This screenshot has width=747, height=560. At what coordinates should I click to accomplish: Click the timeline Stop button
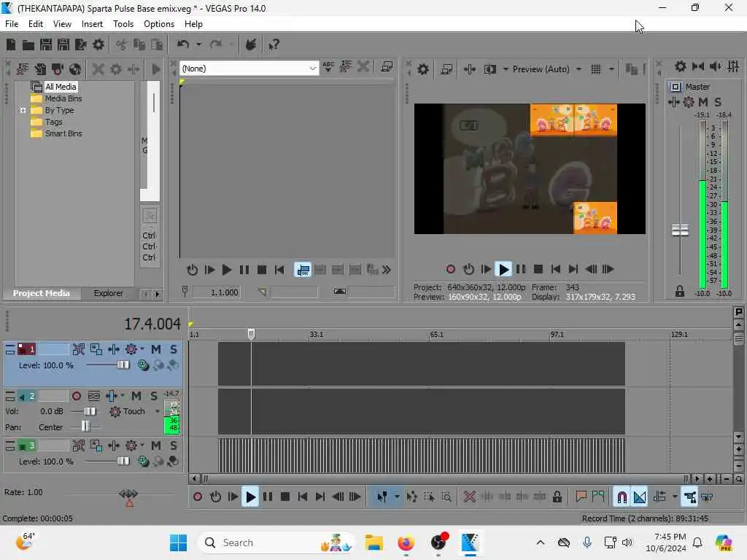tap(285, 497)
